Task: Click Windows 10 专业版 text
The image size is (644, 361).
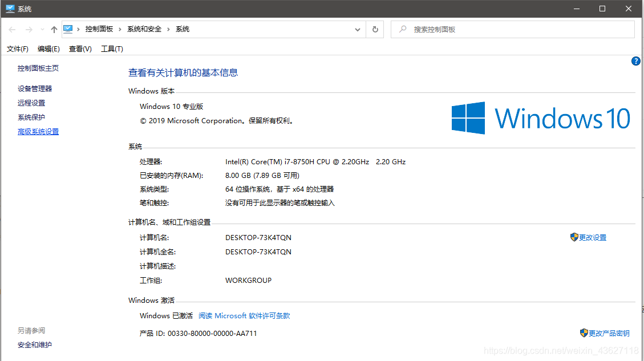Action: [171, 107]
